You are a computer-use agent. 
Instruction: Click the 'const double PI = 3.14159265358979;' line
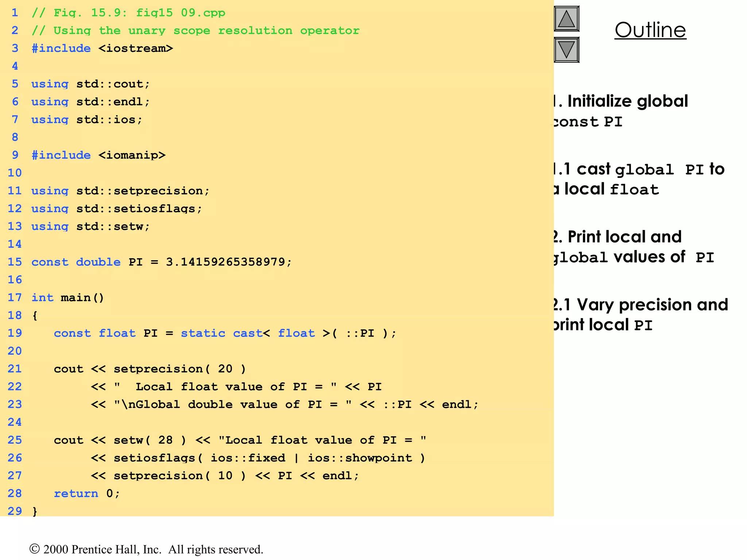point(162,262)
